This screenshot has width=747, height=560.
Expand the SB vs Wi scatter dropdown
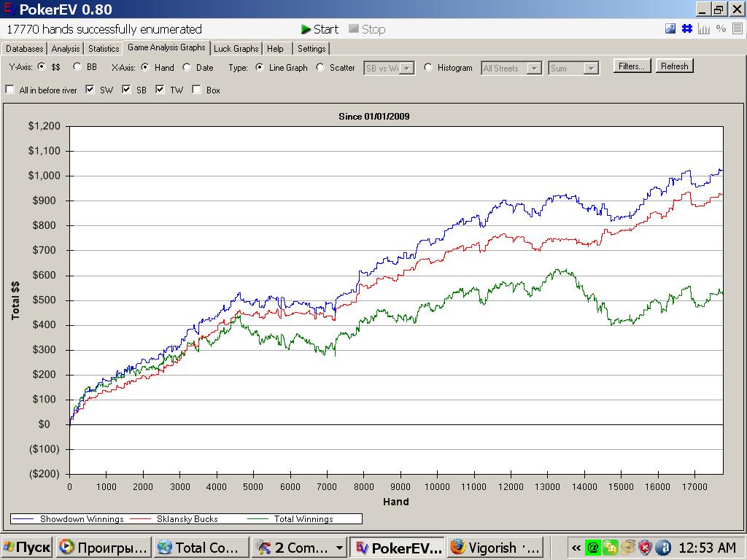(x=407, y=68)
